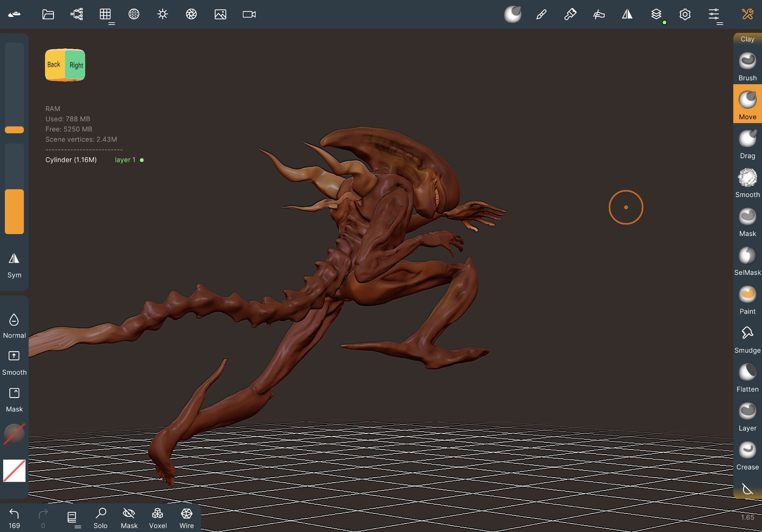
Task: Expand the grid topology menu
Action: (x=106, y=15)
